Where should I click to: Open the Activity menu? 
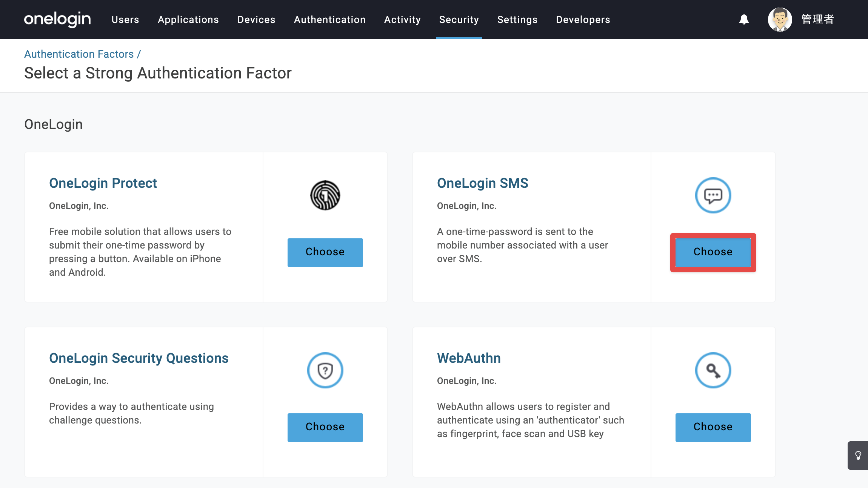[402, 20]
